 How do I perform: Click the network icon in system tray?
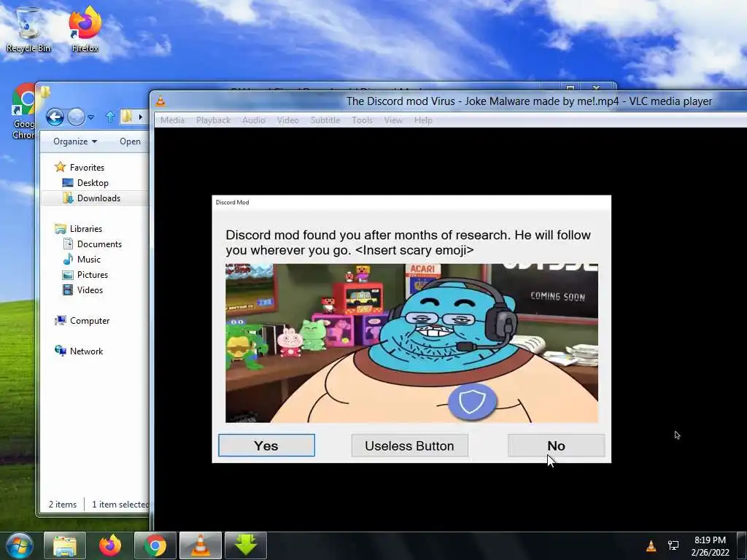(x=673, y=545)
